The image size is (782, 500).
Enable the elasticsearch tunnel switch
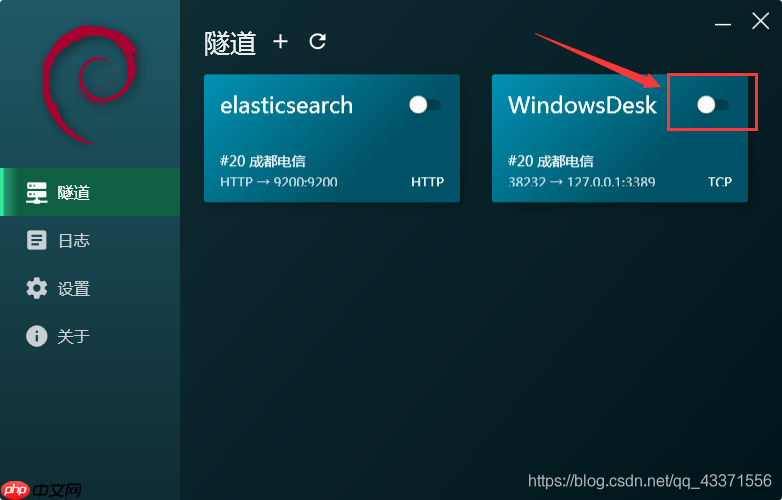click(425, 105)
